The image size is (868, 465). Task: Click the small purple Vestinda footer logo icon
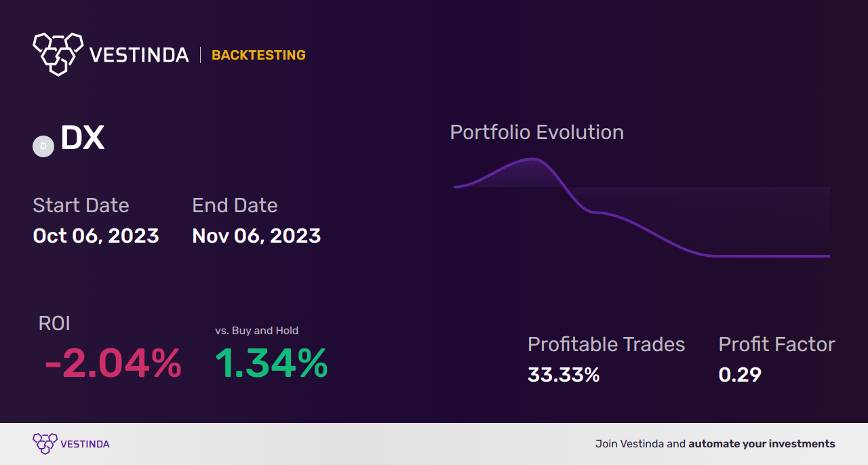pyautogui.click(x=45, y=444)
